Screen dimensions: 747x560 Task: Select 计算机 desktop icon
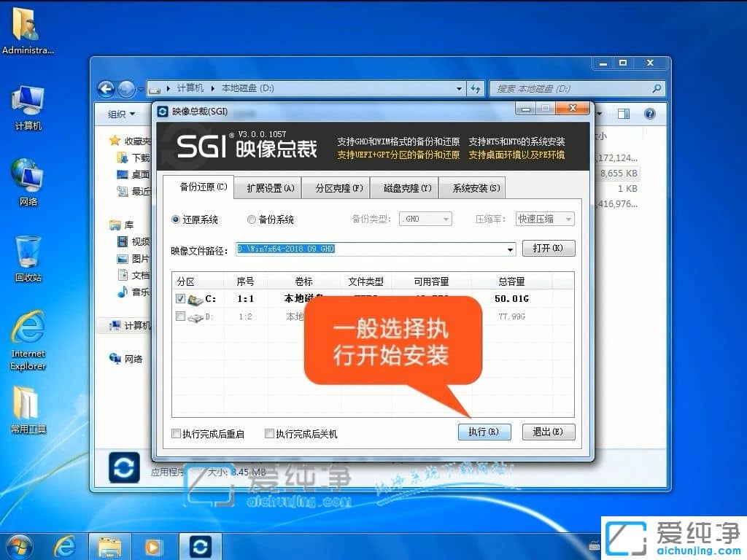[27, 102]
